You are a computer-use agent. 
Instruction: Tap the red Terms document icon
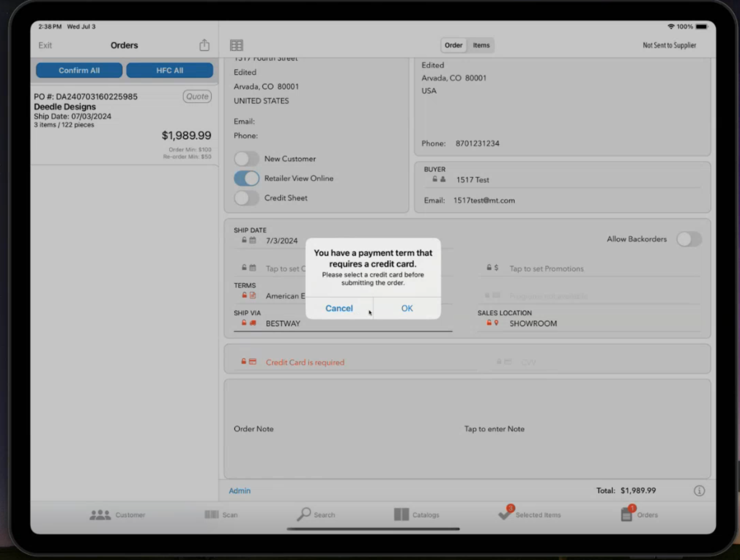[253, 295]
